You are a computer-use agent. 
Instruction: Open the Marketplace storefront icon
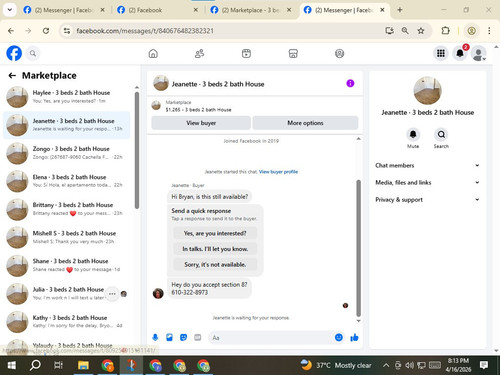tap(293, 53)
